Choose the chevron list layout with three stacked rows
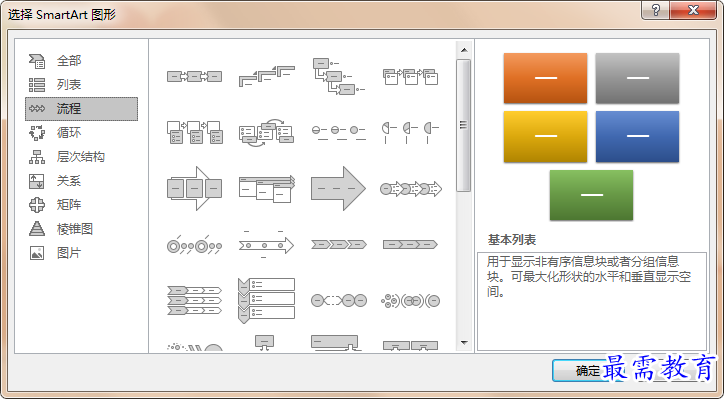The height and width of the screenshot is (399, 724). coord(194,300)
